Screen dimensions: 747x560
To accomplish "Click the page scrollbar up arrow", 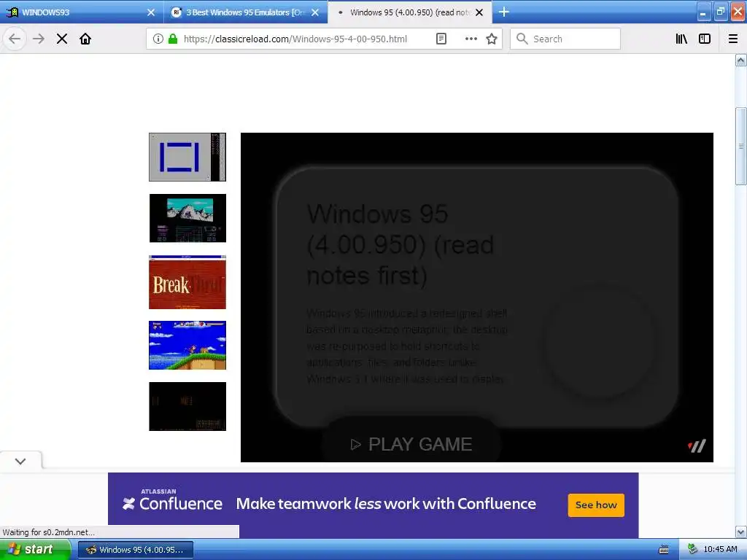I will [741, 60].
